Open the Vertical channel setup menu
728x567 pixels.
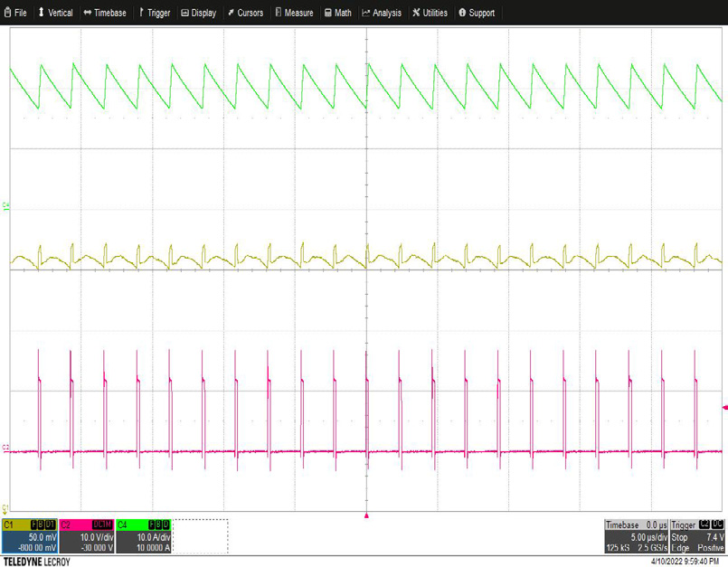55,13
